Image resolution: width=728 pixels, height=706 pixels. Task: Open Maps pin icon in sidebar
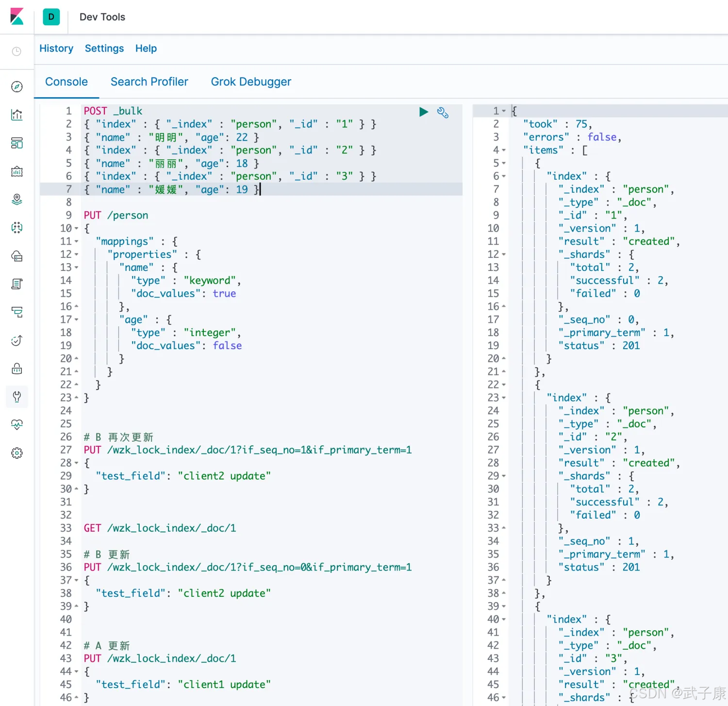pos(17,200)
